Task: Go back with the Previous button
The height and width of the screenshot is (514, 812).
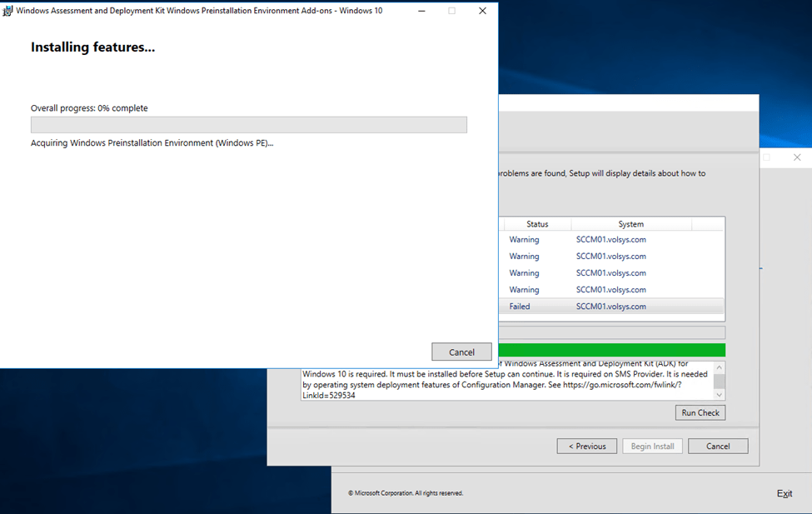Action: coord(586,447)
